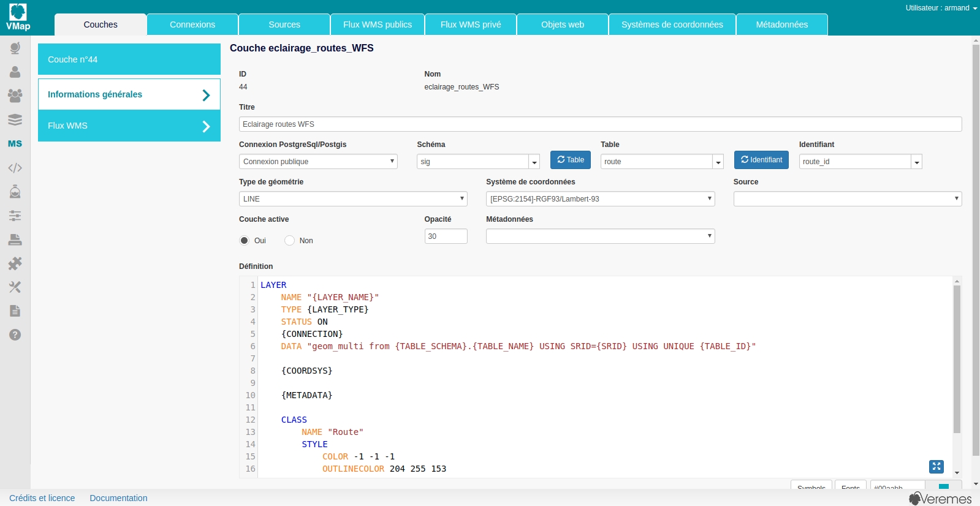Image resolution: width=980 pixels, height=506 pixels.
Task: Open the Identifiant dropdown arrow
Action: coord(917,162)
